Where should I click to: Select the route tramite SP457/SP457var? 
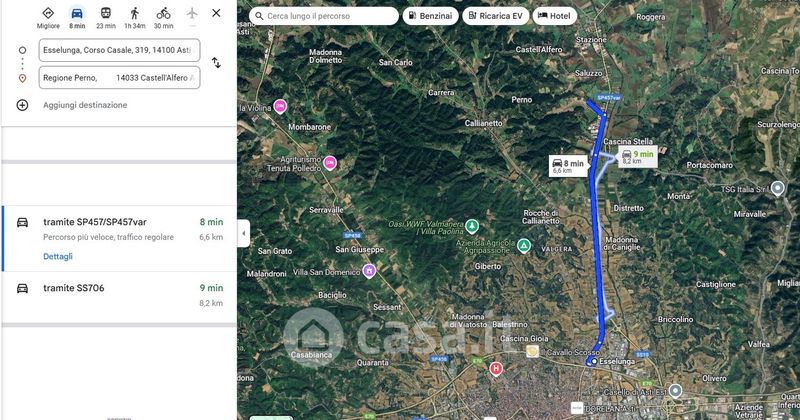(119, 239)
